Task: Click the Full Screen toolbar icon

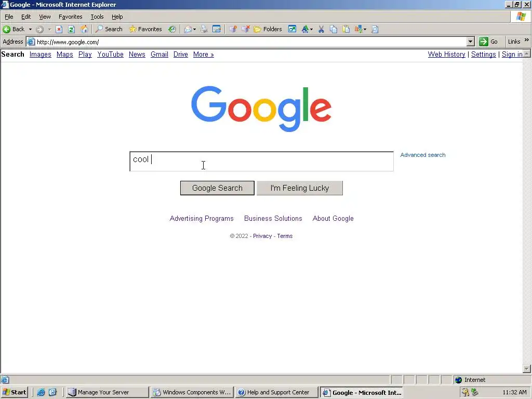Action: [x=292, y=29]
